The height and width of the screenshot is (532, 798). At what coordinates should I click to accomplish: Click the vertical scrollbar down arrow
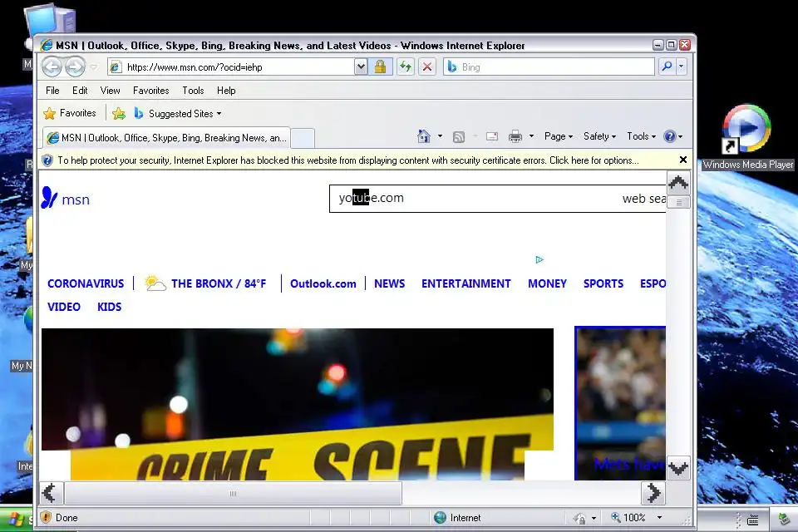point(678,467)
